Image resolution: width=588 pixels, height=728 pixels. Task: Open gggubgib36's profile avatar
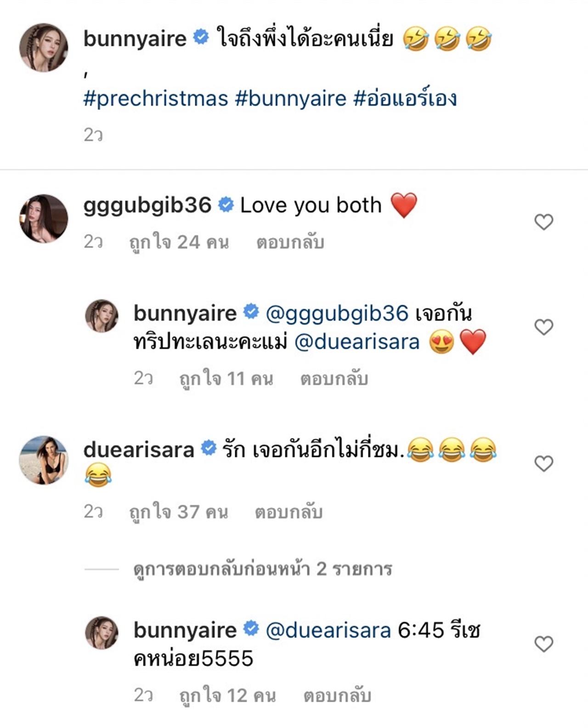44,219
